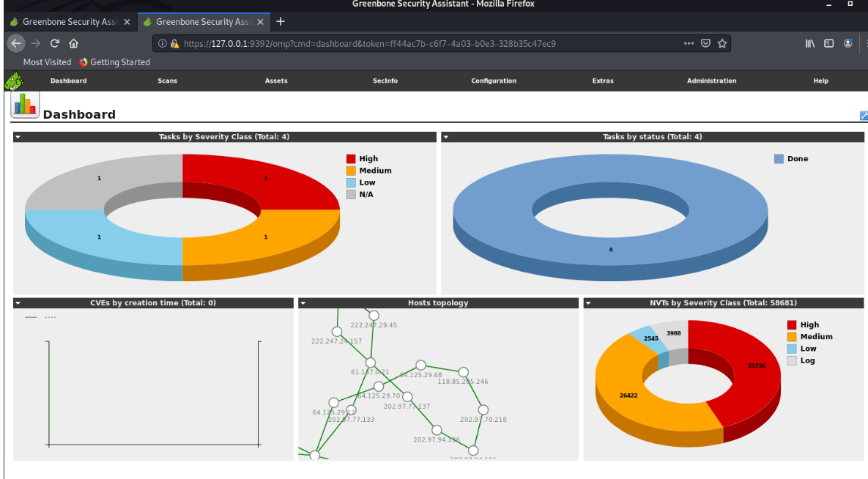Image resolution: width=868 pixels, height=479 pixels.
Task: Expand Hosts topology chart menu
Action: 303,303
